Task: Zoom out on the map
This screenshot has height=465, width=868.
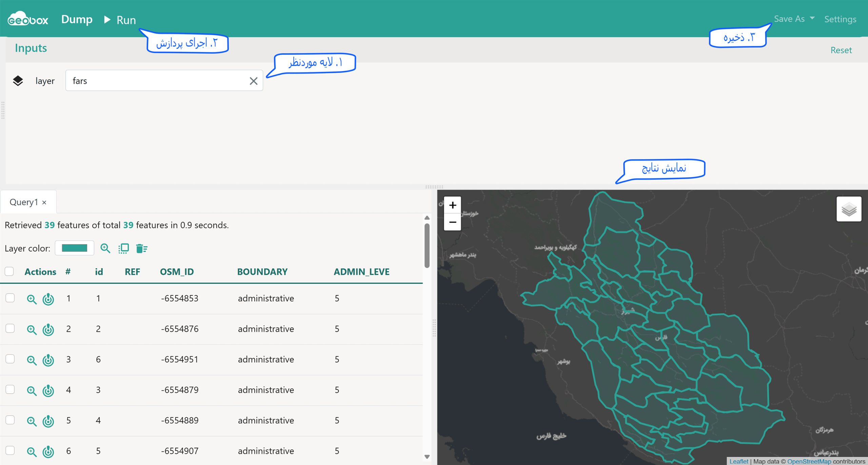Action: (x=452, y=222)
